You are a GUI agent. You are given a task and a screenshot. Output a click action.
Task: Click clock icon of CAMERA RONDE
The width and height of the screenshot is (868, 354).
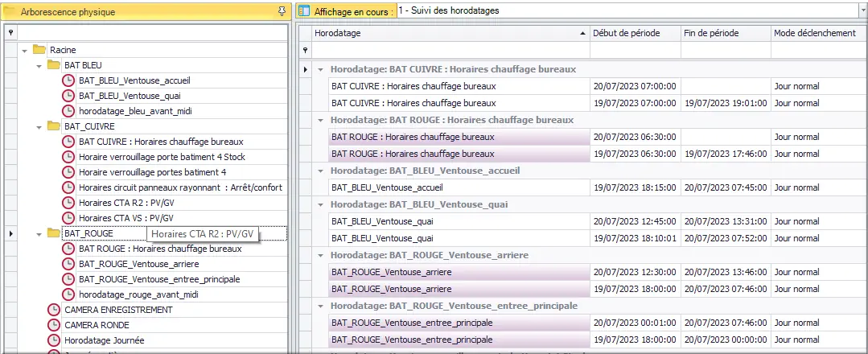[54, 325]
